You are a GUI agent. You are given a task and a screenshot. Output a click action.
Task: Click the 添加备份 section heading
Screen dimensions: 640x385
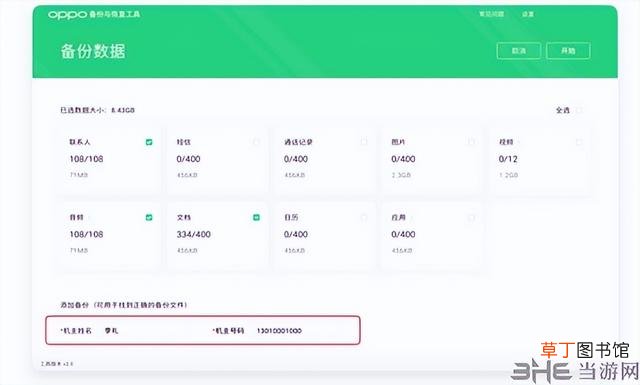124,305
